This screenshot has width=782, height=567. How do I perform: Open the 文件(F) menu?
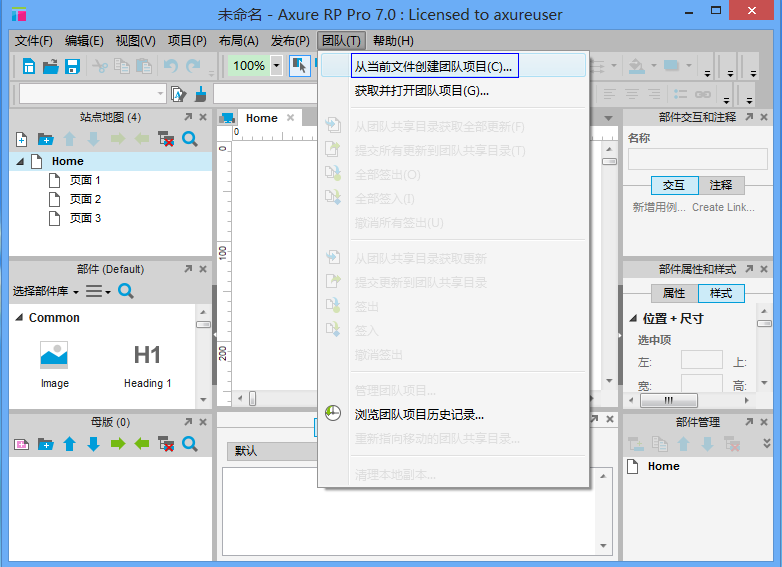pyautogui.click(x=33, y=41)
